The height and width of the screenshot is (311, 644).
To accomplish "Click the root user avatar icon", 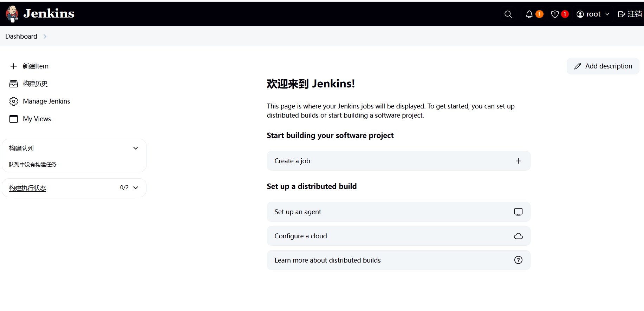I will click(580, 14).
